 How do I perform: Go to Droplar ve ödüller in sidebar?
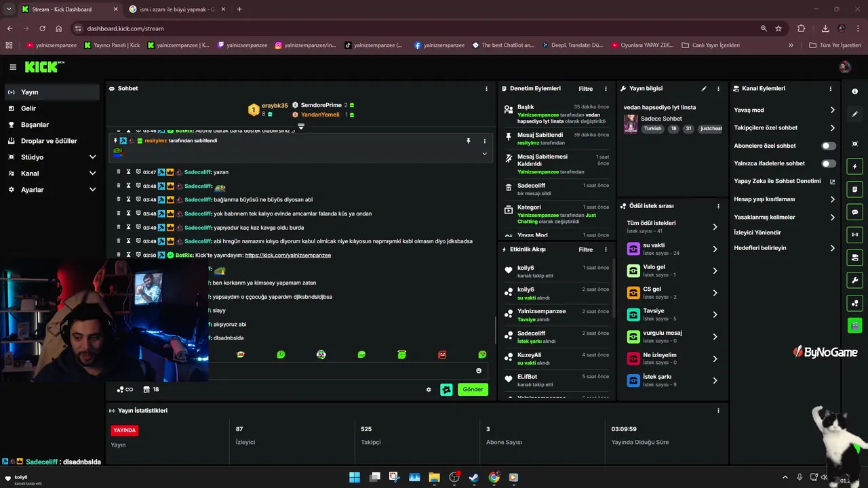click(x=52, y=141)
